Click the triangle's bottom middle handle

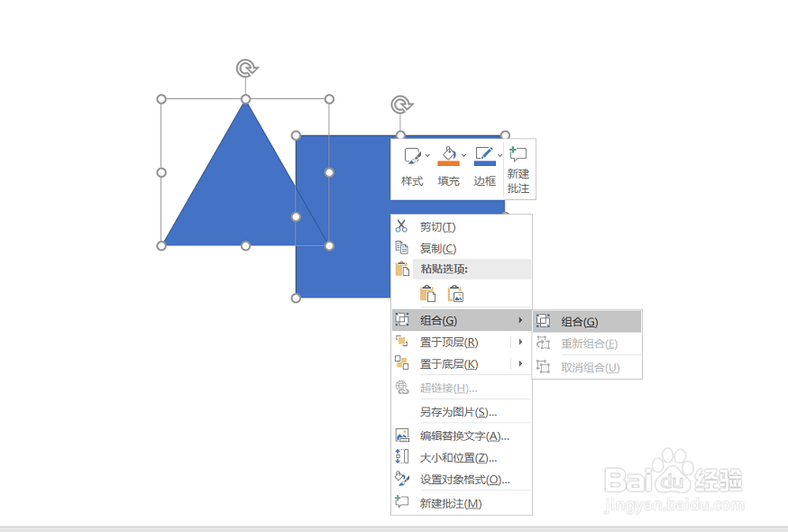point(245,246)
